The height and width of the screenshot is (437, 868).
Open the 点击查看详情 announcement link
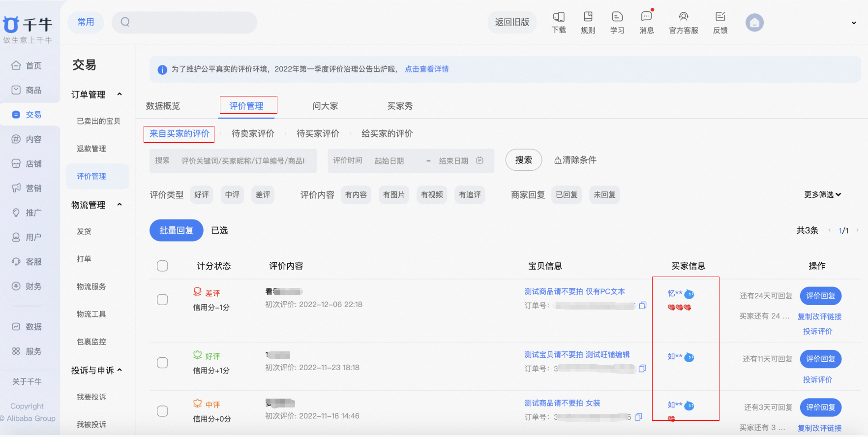(x=427, y=69)
